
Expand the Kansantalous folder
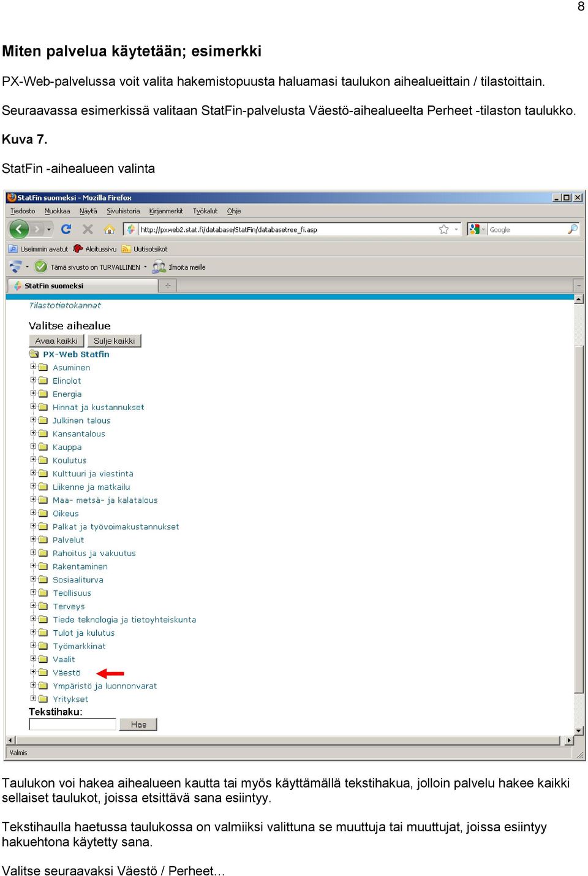click(34, 433)
